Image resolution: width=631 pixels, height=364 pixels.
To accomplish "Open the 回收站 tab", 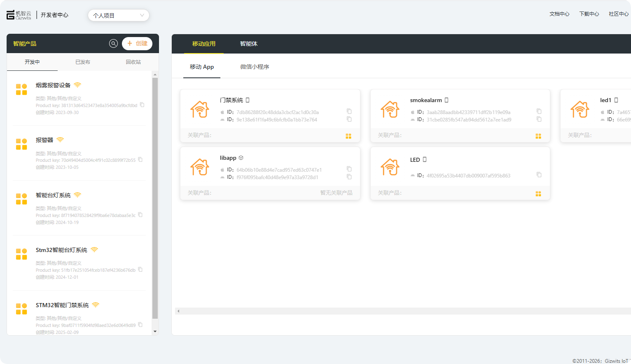I will tap(133, 62).
